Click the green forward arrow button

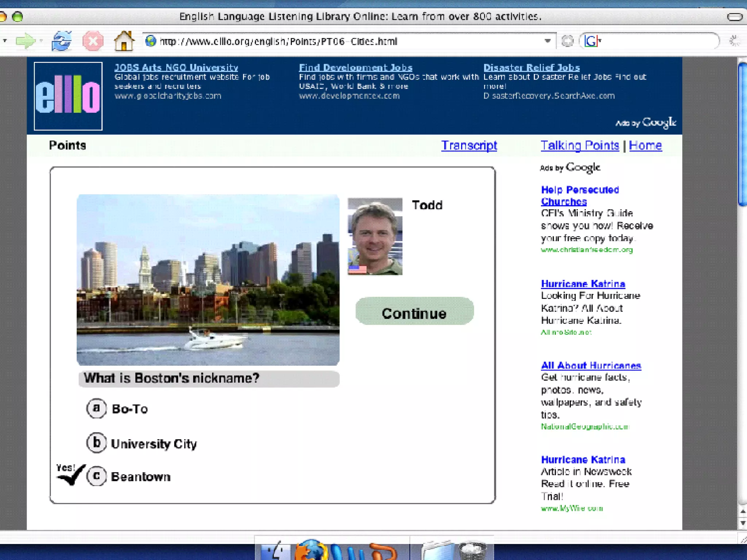click(x=25, y=41)
